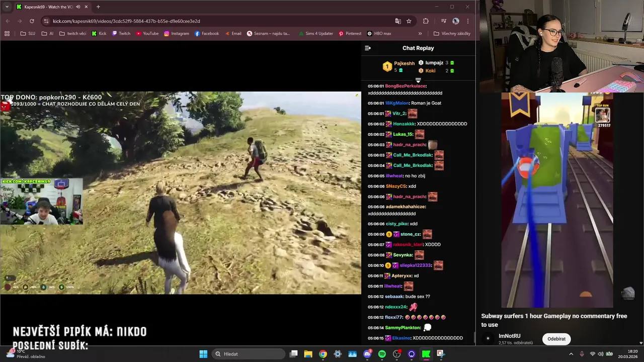
Task: Open a new tab with the plus button
Action: [x=98, y=7]
